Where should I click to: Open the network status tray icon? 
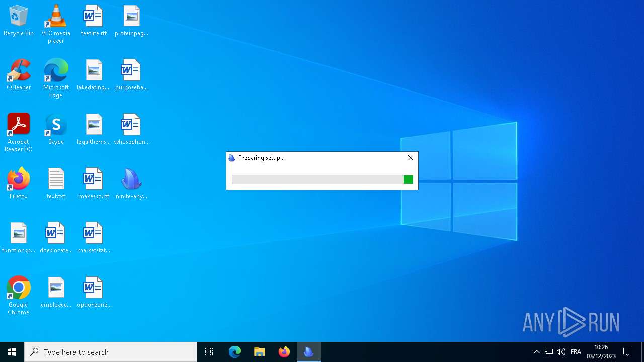[x=549, y=352]
